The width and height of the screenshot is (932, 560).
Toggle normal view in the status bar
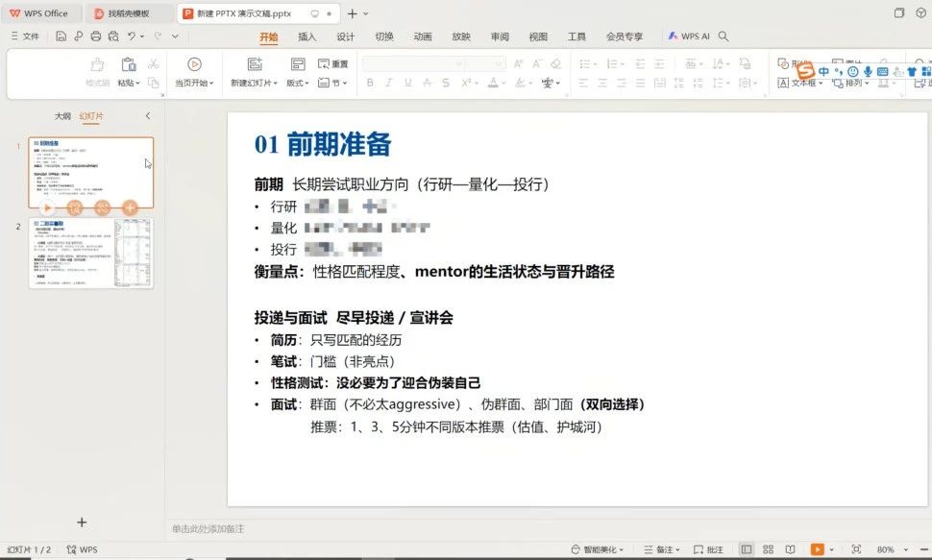pyautogui.click(x=747, y=549)
